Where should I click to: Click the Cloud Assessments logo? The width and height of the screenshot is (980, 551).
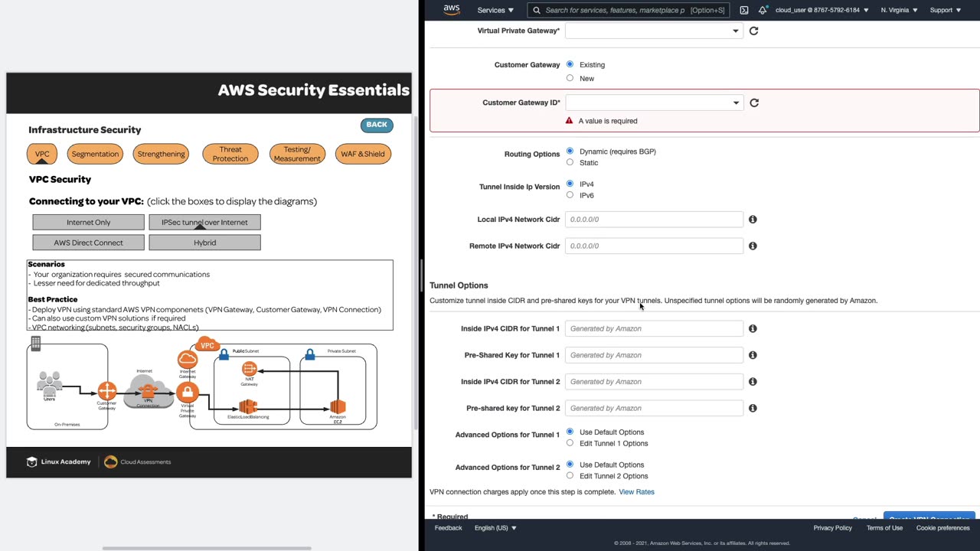(x=138, y=462)
